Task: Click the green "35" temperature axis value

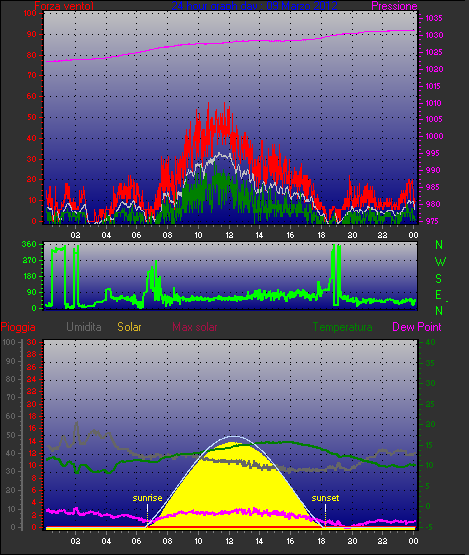Action: 430,364
